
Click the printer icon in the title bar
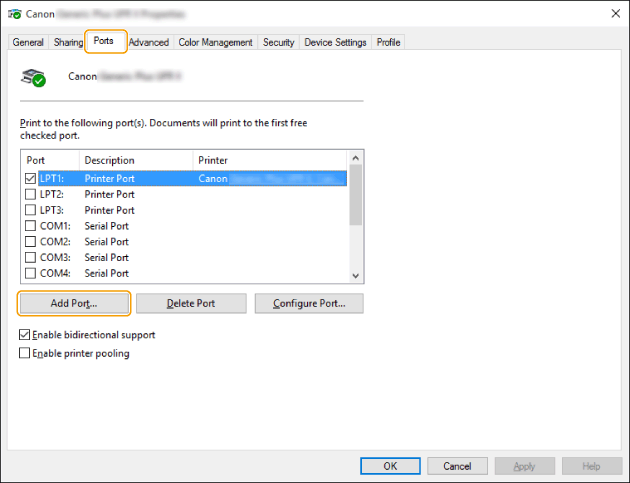[x=13, y=13]
